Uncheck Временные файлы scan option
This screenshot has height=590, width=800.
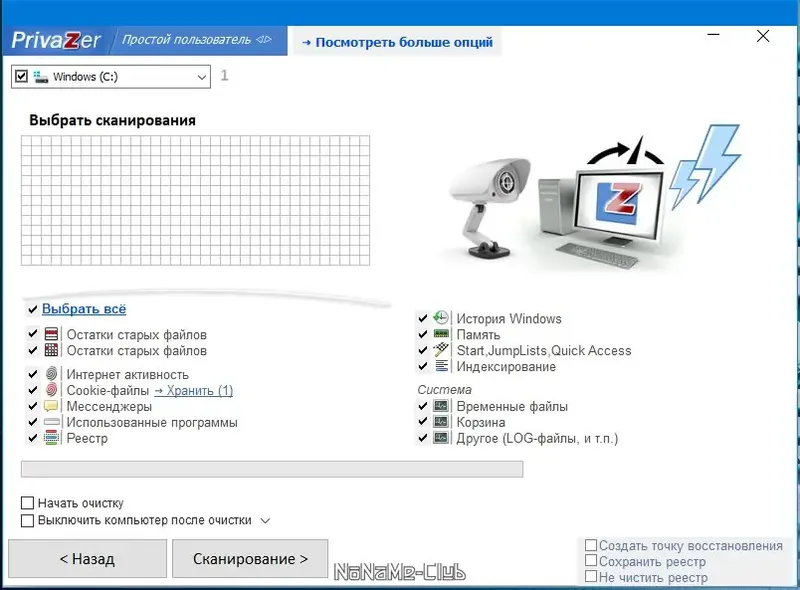coord(422,406)
